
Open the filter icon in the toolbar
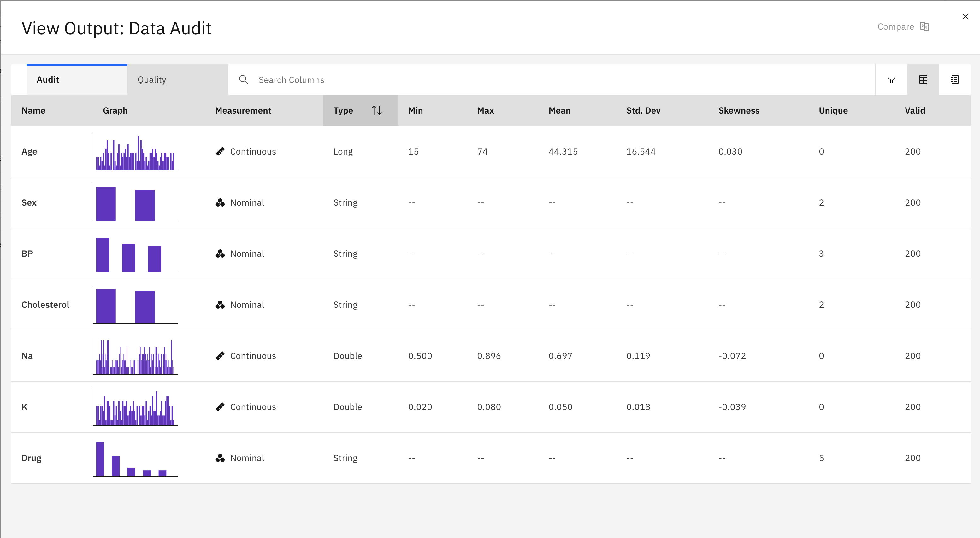pos(891,79)
